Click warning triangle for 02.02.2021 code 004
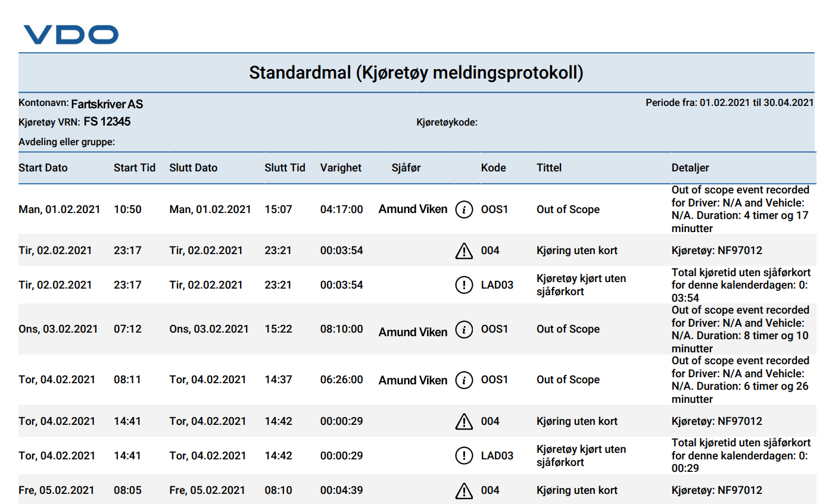Screen dimensions: 826x504 pos(463,251)
